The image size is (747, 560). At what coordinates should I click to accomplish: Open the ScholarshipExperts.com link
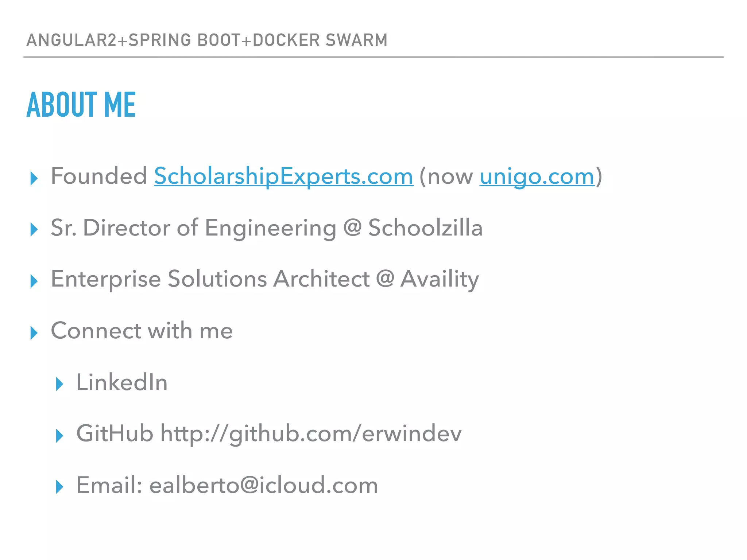click(x=283, y=176)
